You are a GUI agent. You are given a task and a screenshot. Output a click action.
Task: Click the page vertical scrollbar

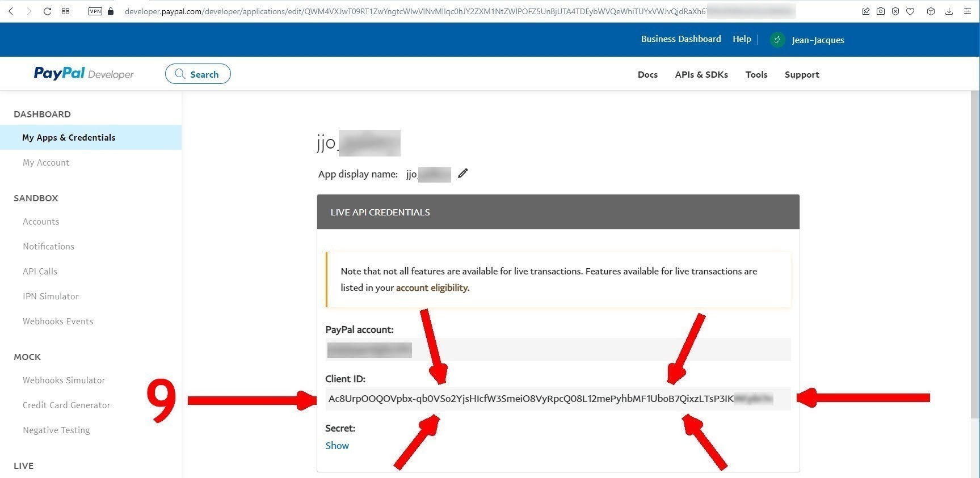[x=975, y=255]
